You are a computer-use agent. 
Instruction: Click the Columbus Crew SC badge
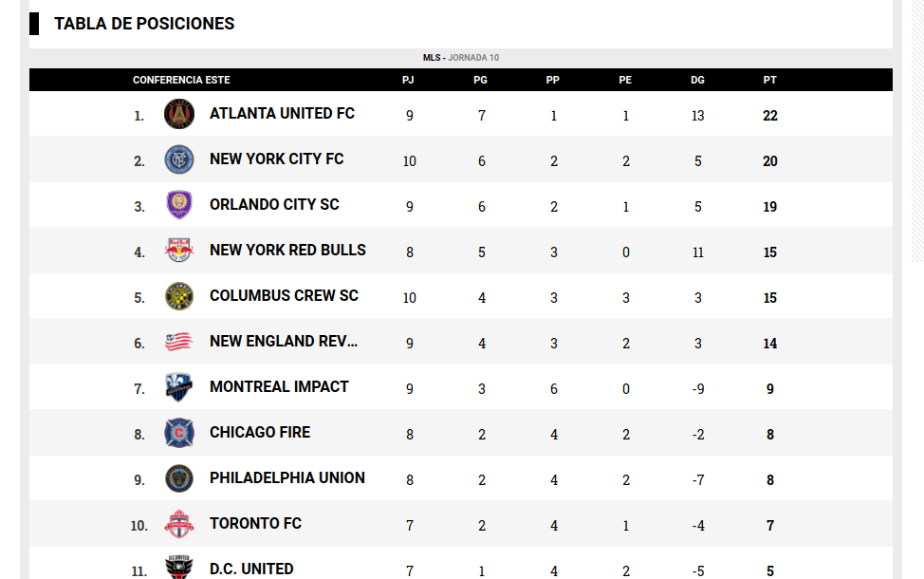point(178,296)
